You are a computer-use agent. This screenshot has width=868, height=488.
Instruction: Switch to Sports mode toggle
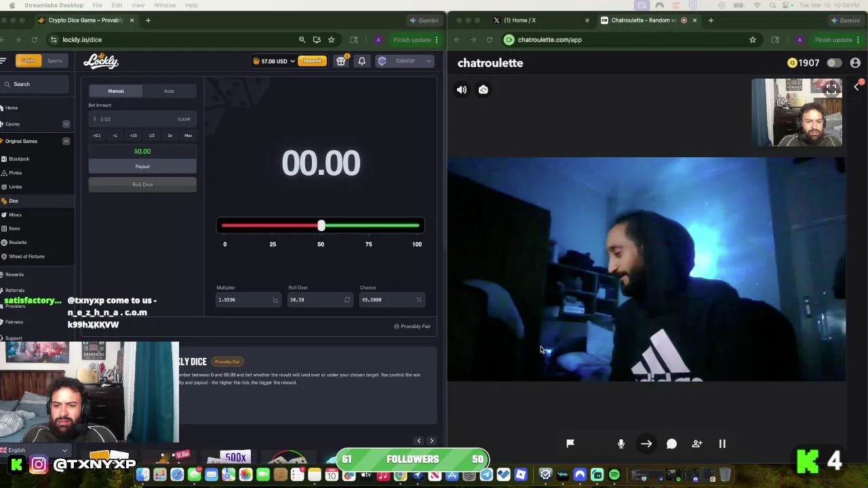click(55, 61)
